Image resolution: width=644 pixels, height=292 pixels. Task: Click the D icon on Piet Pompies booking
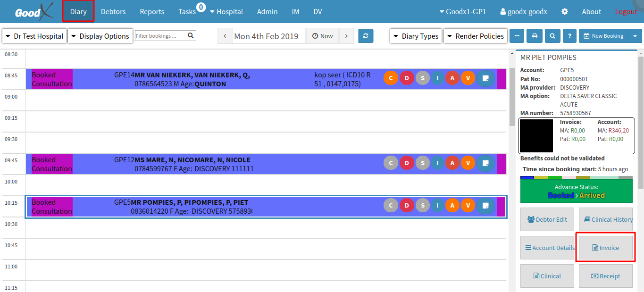coord(407,205)
